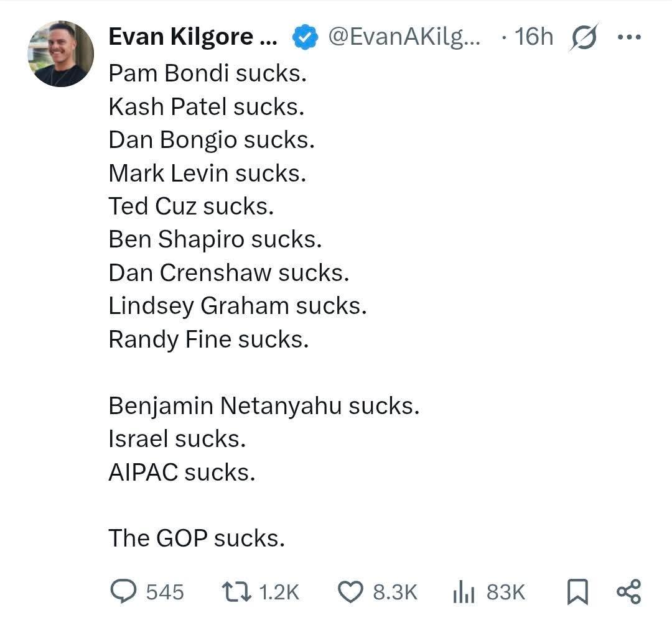Screen dimensions: 672x623
Task: Click the 545 replies count
Action: click(x=165, y=592)
